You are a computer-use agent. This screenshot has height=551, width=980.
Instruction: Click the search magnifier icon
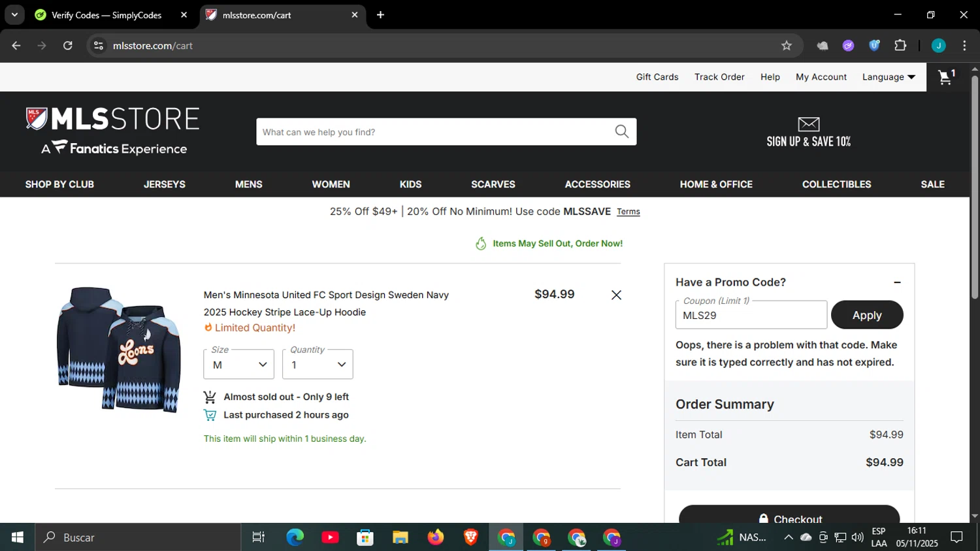tap(622, 131)
